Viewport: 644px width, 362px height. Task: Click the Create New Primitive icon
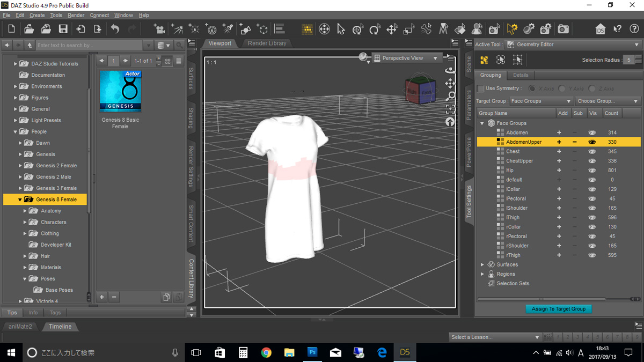coord(245,29)
